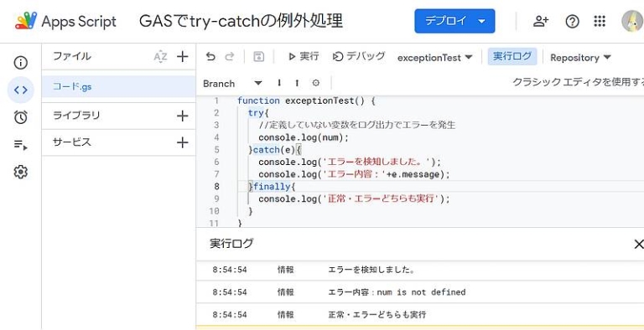Open the exceptionTest function dropdown

[435, 58]
